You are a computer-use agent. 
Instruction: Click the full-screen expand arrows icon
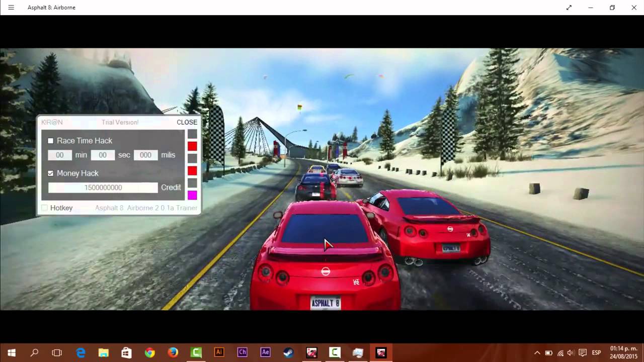click(x=569, y=8)
